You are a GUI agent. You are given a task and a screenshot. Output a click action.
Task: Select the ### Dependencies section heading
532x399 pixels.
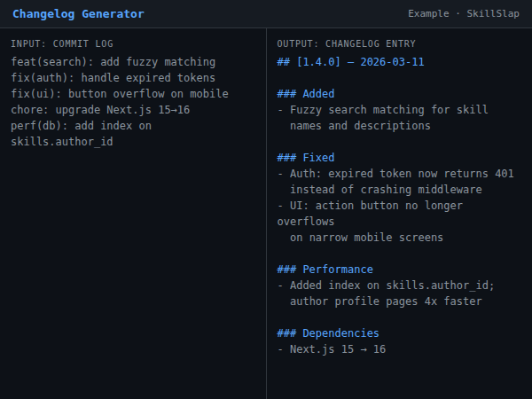pyautogui.click(x=328, y=333)
